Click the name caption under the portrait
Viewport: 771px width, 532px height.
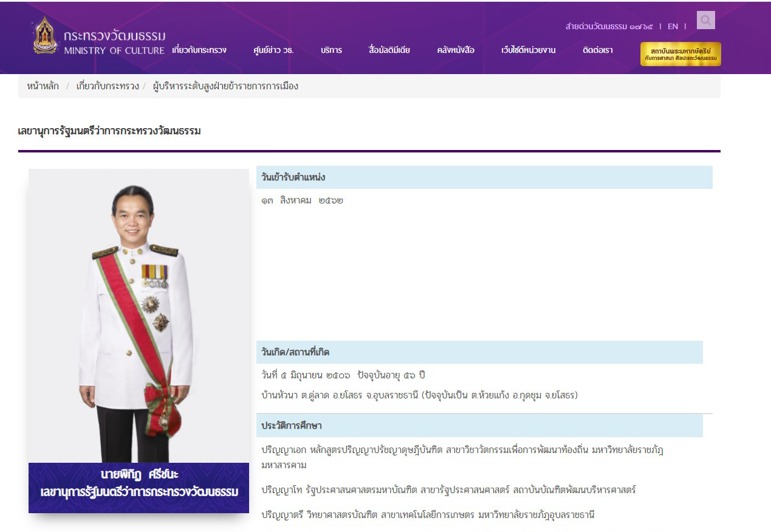[x=139, y=483]
